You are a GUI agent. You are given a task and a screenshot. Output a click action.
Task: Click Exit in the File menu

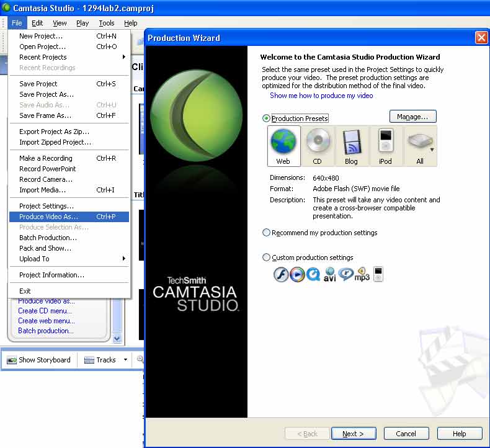(69, 291)
